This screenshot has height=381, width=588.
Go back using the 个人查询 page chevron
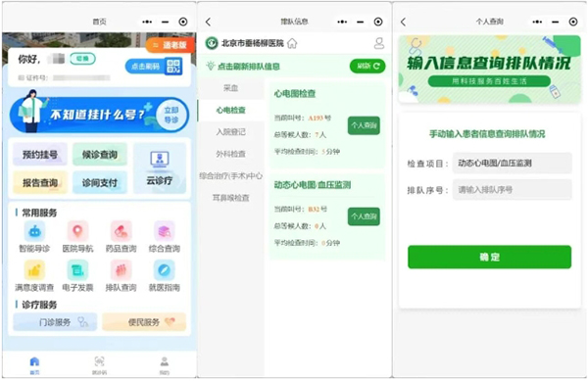click(403, 23)
